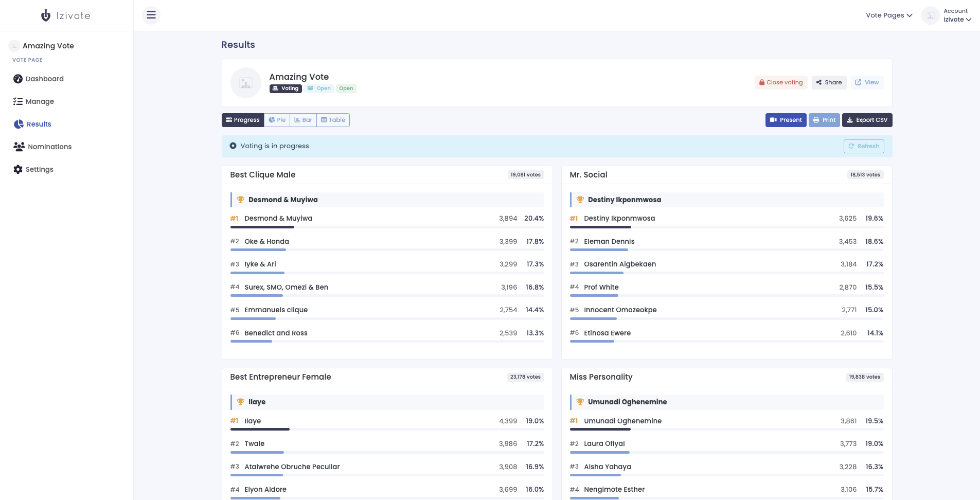Click the 19,081 votes badge

525,175
